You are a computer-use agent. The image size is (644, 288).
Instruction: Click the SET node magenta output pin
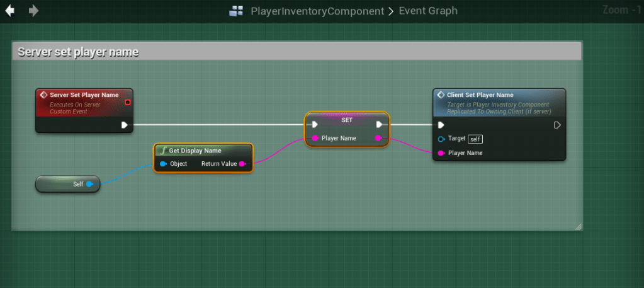(378, 138)
